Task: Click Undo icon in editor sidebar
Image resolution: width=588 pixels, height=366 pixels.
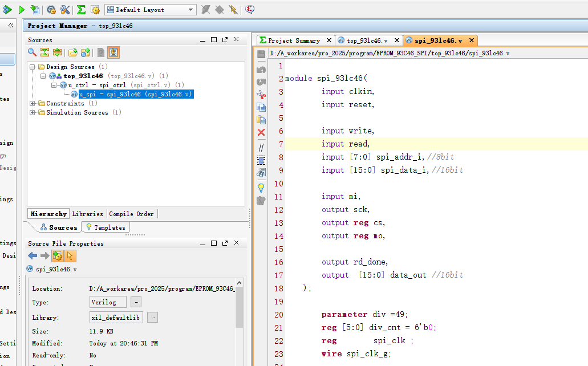Action: coord(261,70)
